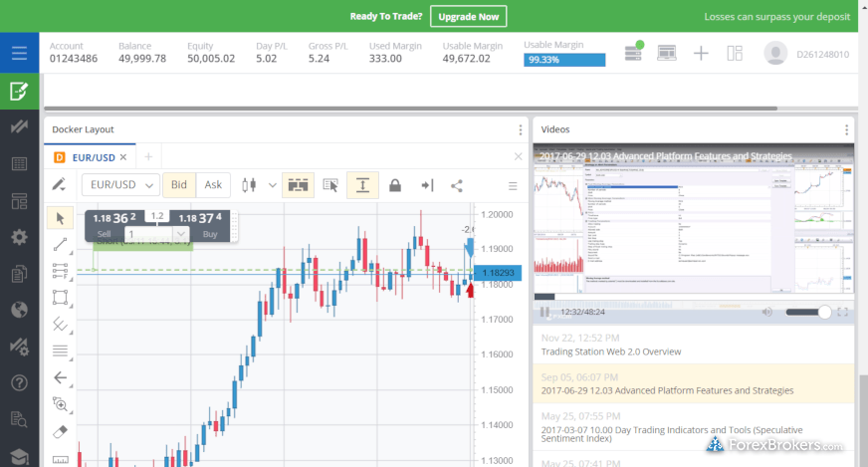Click the server connection status icon
This screenshot has width=868, height=467.
click(633, 52)
